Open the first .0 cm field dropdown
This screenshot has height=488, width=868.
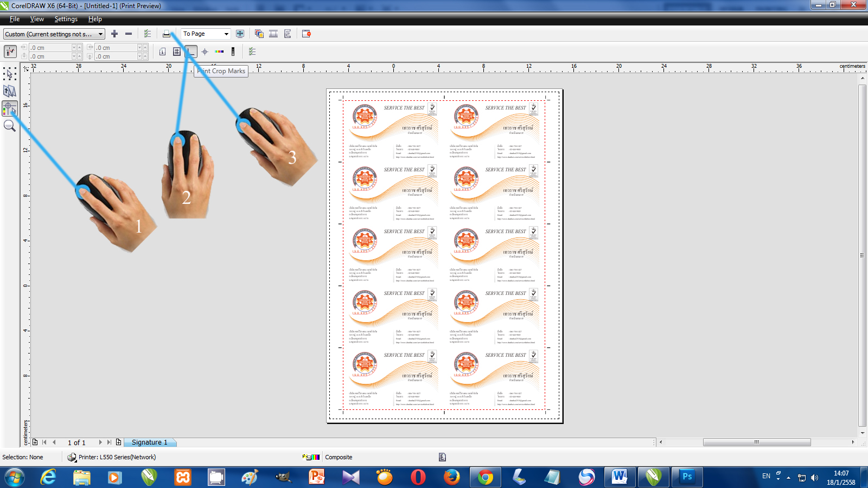click(74, 48)
